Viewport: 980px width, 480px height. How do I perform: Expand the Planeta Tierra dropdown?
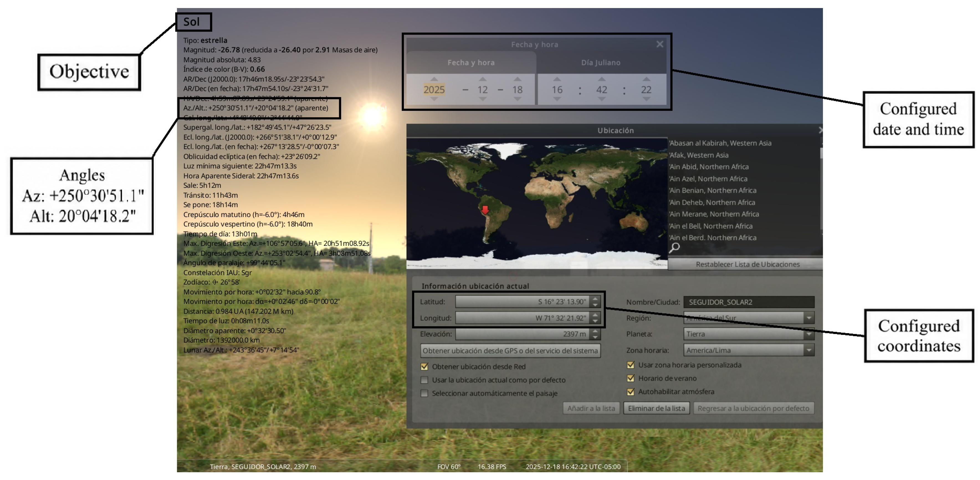(x=749, y=334)
